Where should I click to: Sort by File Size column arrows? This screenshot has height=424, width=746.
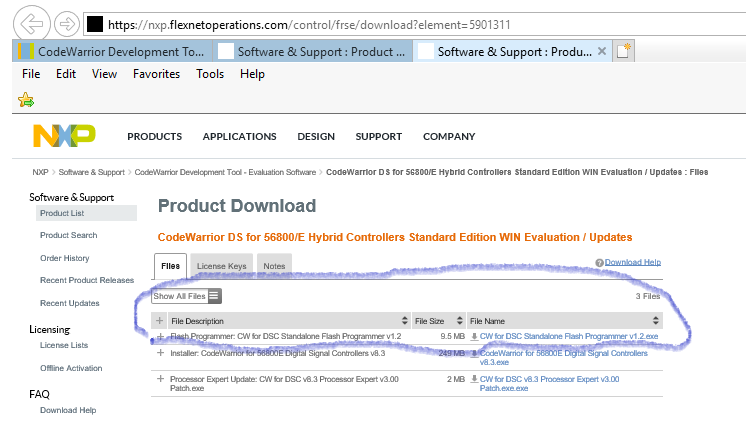[x=459, y=321]
